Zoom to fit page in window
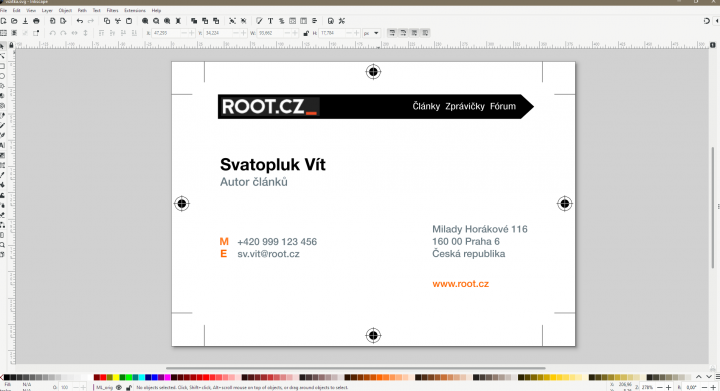720x391 pixels. [167, 21]
